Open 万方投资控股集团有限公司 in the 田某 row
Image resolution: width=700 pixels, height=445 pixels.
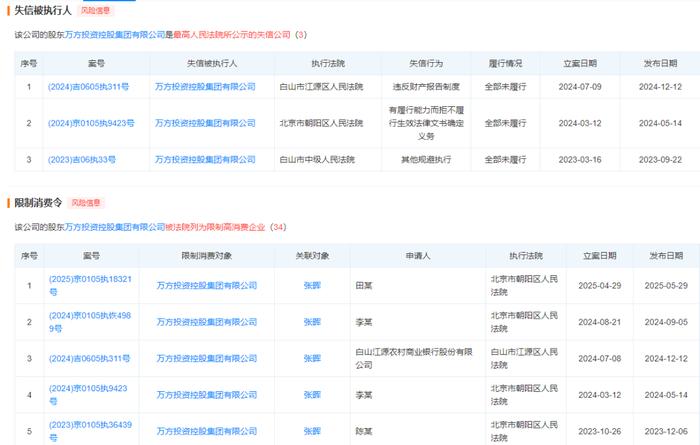click(207, 285)
